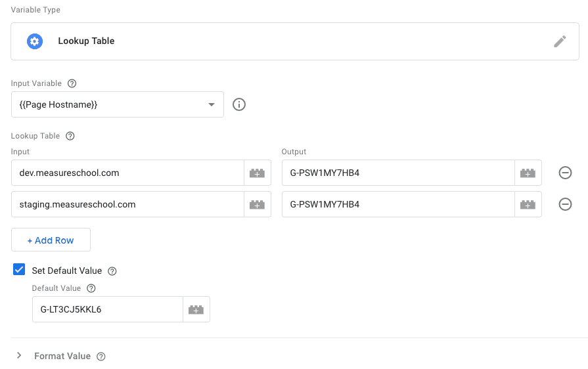Open the Page Hostname input variable dropdown
588x369 pixels.
click(118, 104)
